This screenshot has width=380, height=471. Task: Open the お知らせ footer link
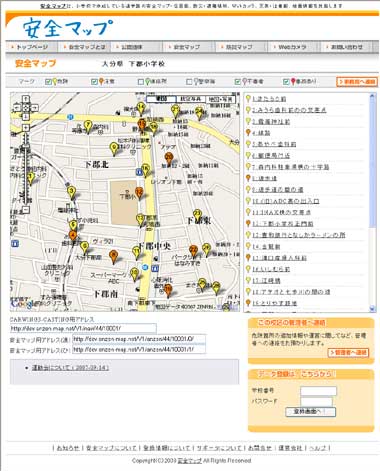coord(68,448)
